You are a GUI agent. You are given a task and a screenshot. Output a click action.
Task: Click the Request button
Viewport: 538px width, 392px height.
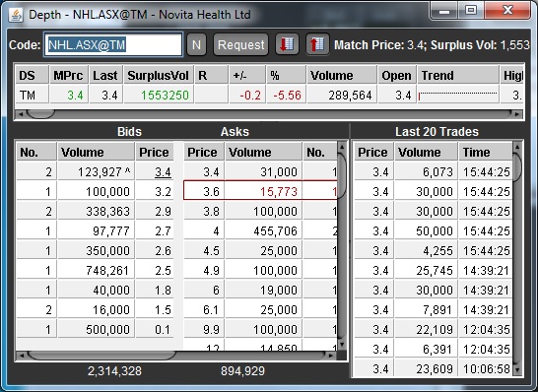(x=240, y=44)
